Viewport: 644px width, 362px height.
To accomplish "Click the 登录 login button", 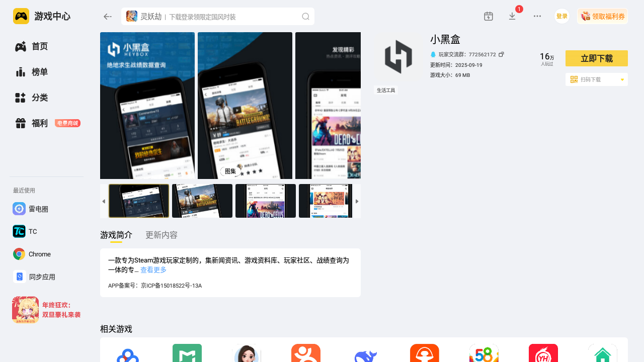I will [562, 16].
